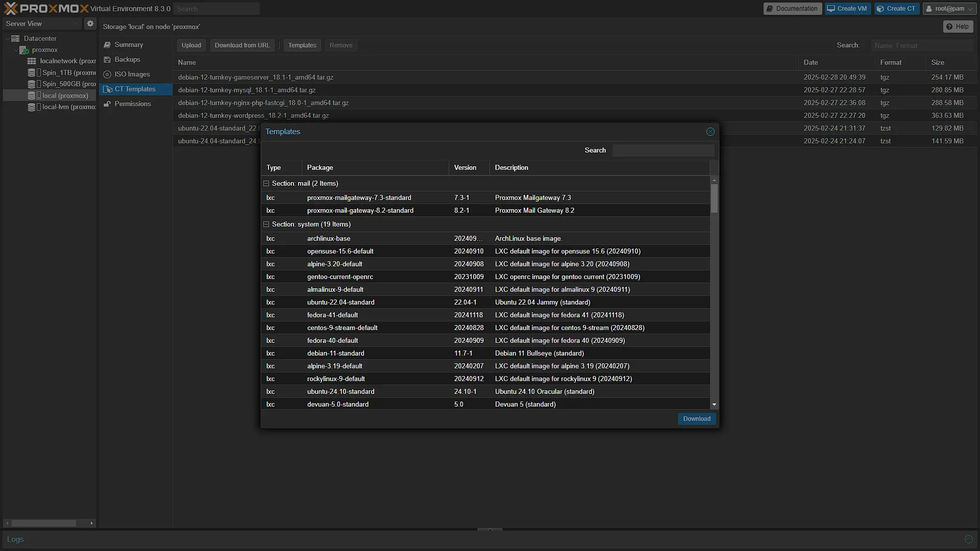Click the CT Templates sidebar item

tap(135, 89)
